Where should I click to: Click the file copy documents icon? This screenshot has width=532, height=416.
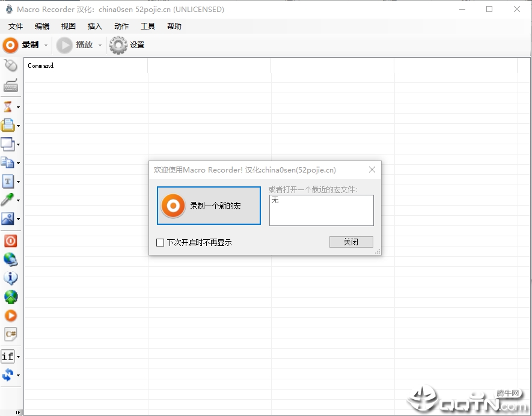[8, 163]
